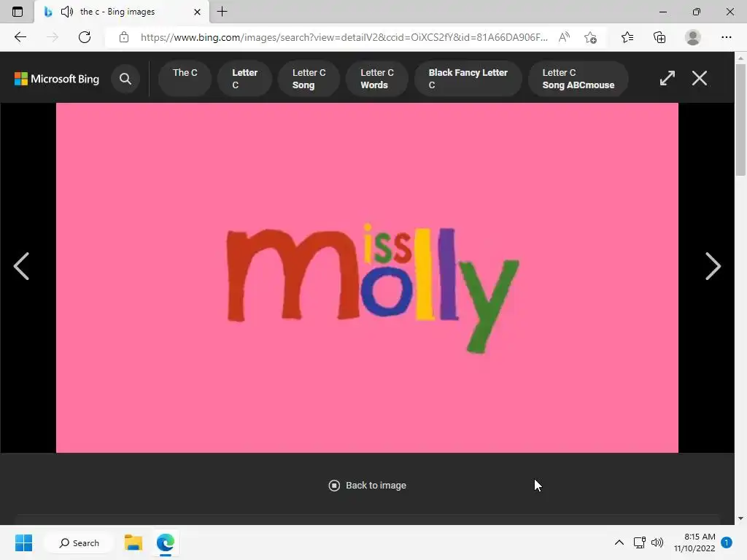Click the Miss Molly video frame
Viewport: 747px width, 560px height.
(368, 278)
